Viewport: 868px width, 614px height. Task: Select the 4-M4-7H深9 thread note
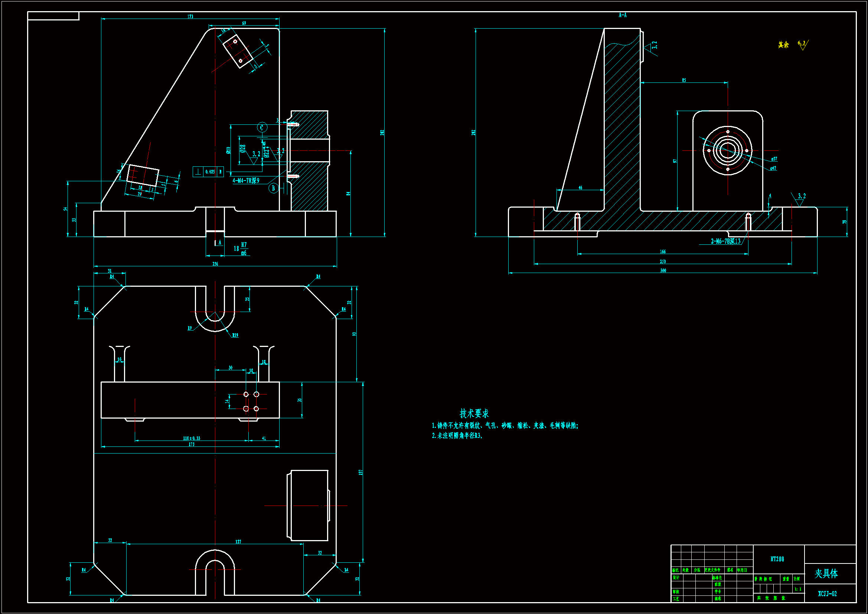coord(246,181)
